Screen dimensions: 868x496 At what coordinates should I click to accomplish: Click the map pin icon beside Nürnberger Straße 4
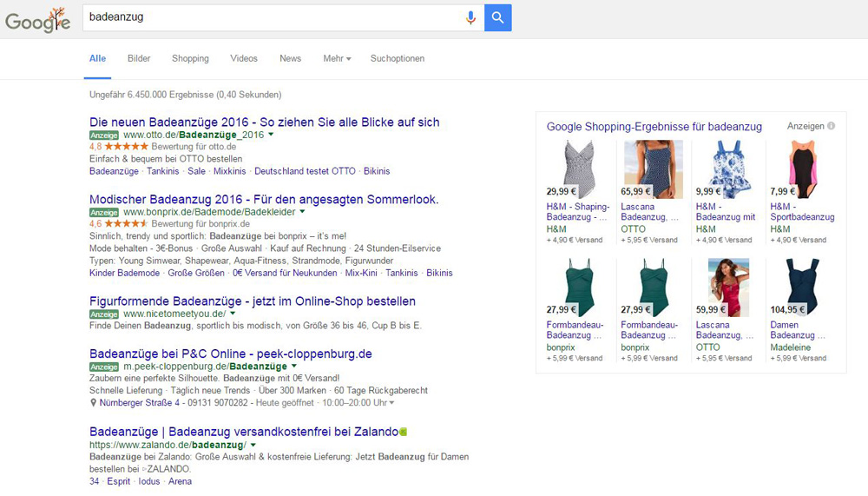(x=93, y=403)
